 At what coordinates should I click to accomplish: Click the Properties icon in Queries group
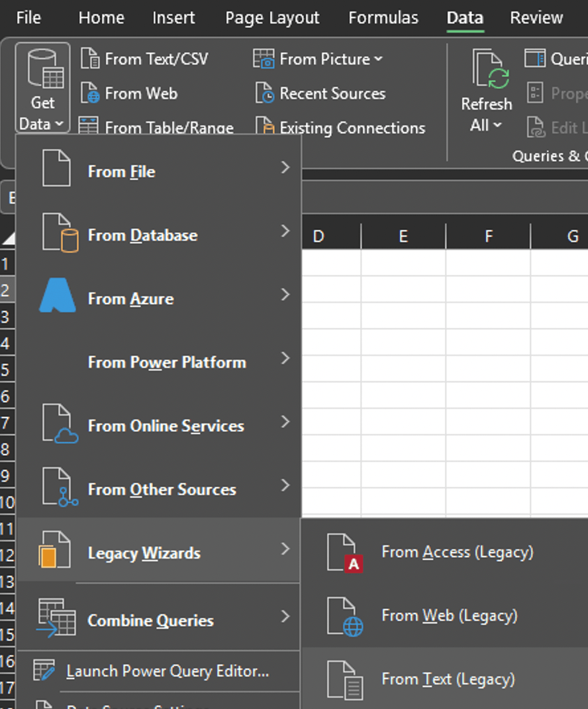[535, 93]
